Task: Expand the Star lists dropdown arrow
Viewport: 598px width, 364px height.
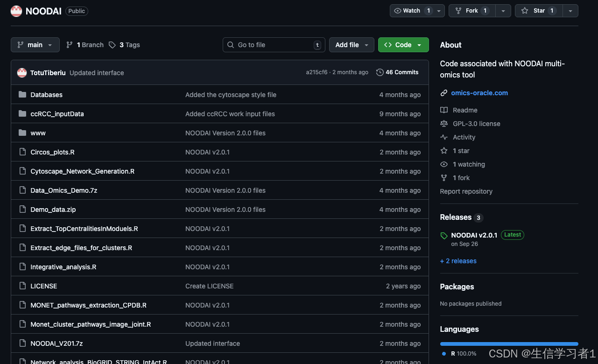Action: click(x=570, y=11)
